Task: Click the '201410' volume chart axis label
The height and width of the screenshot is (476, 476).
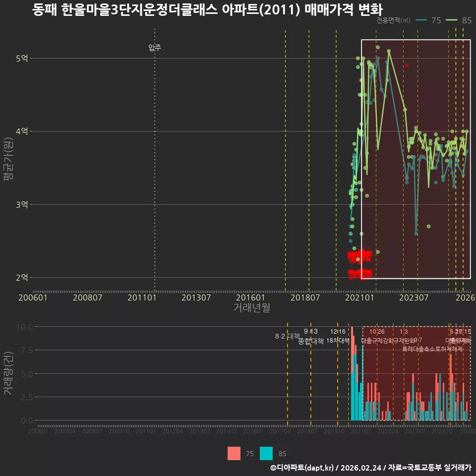Action: tap(227, 431)
